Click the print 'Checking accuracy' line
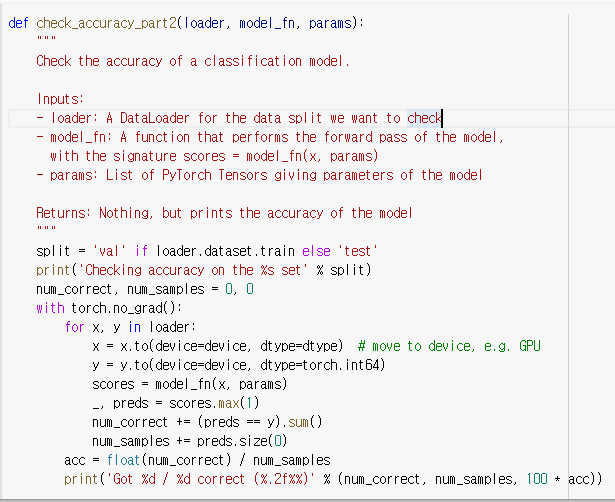Viewport: 615px width, 502px height. tap(204, 270)
